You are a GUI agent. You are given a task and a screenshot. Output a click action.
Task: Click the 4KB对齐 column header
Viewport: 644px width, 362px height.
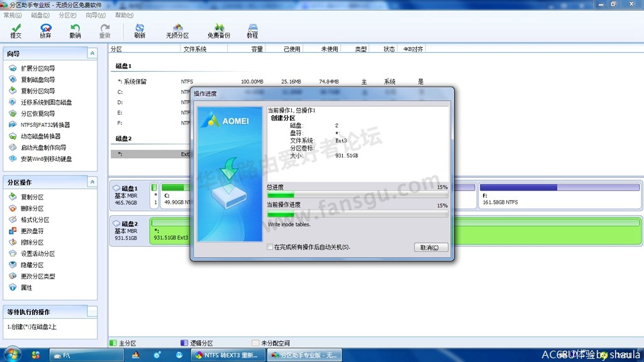tap(413, 49)
